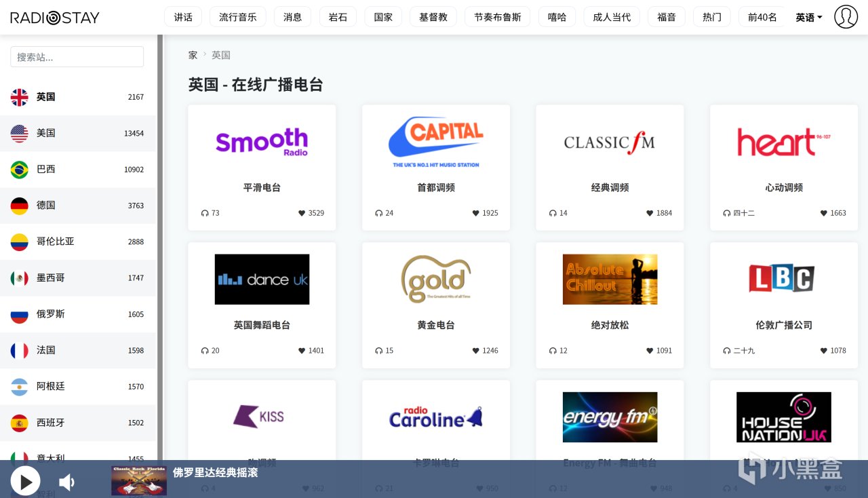The image size is (868, 498).
Task: Open the 国家 genre tab
Action: pyautogui.click(x=383, y=17)
